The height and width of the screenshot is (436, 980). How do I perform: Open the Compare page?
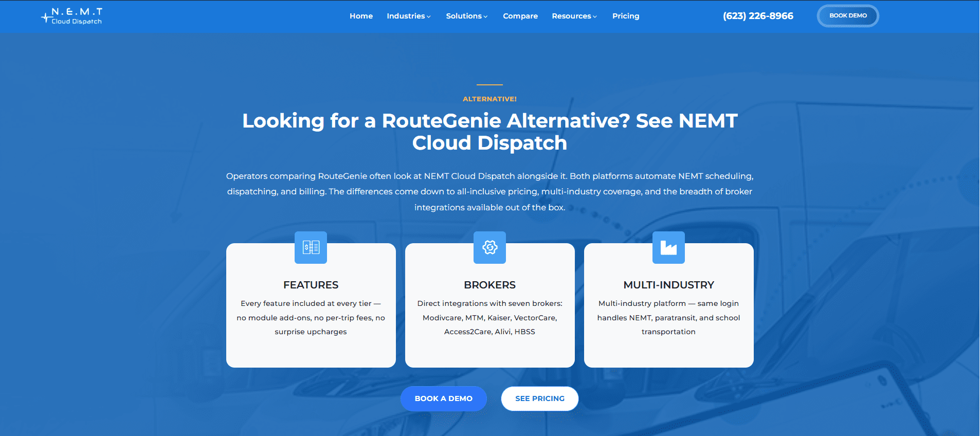tap(520, 16)
